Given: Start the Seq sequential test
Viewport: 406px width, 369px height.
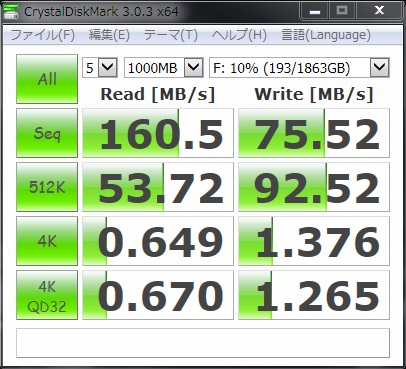Looking at the screenshot, I should coord(47,133).
